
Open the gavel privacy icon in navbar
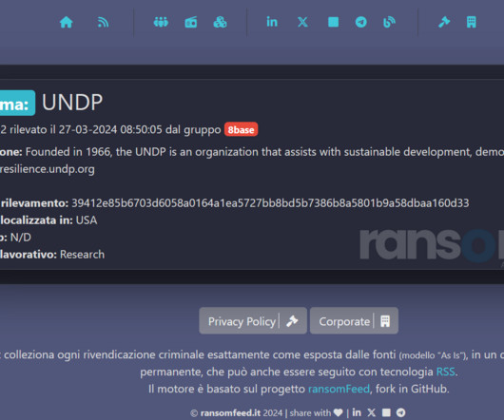[x=444, y=22]
